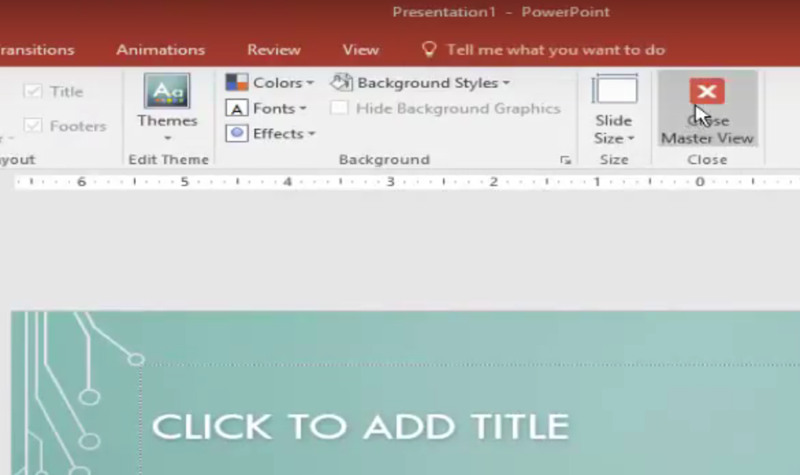This screenshot has width=800, height=475.
Task: Click the Fonts letter A icon
Action: [237, 108]
